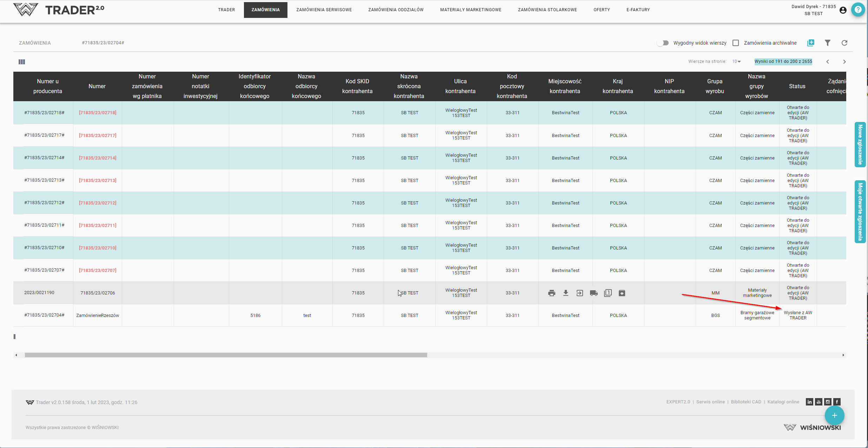Click the Nowe zgłoszenie side button
This screenshot has width=868, height=448.
pos(860,144)
